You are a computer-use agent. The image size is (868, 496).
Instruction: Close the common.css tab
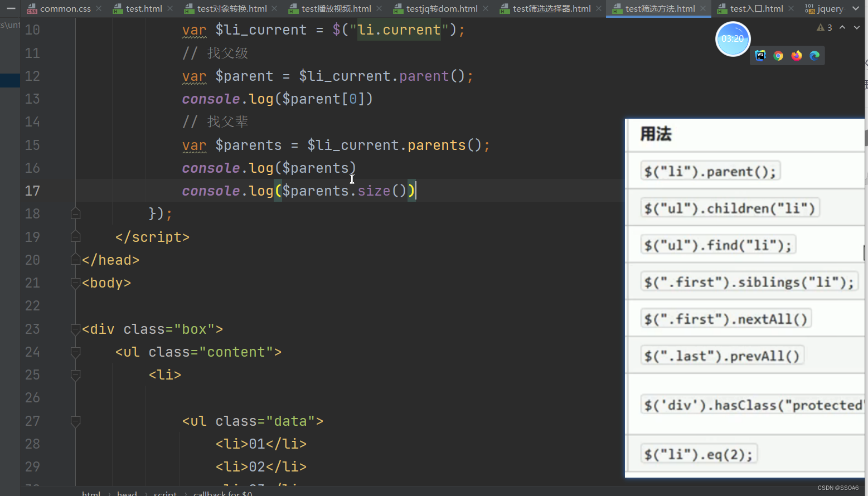(99, 8)
